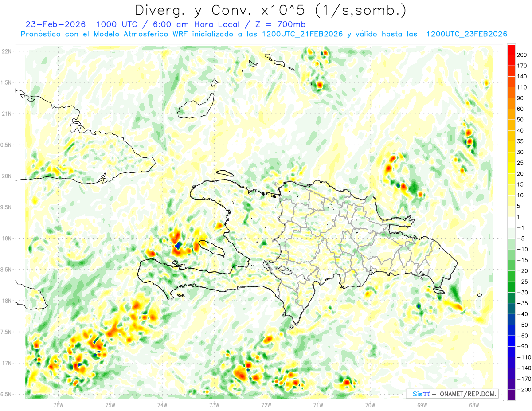Click the '7.5N' axis label

click(x=7, y=332)
